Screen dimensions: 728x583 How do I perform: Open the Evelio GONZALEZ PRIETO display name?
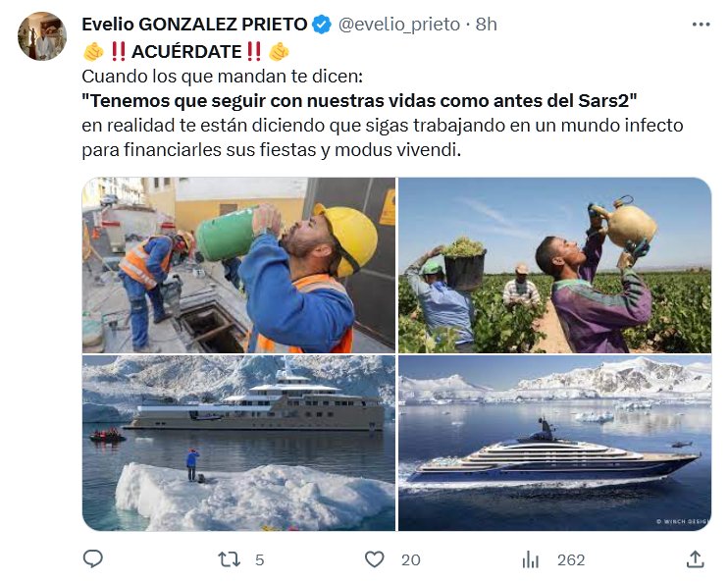194,25
